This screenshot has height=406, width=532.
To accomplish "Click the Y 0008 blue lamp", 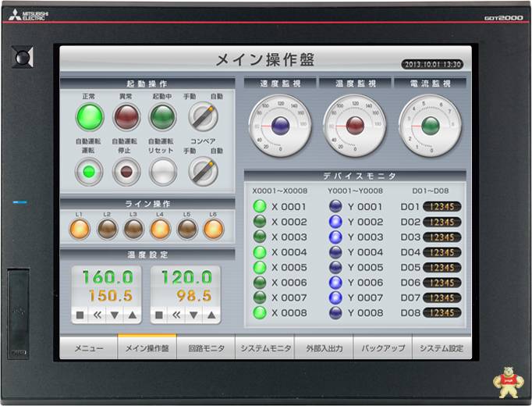I will click(x=335, y=312).
